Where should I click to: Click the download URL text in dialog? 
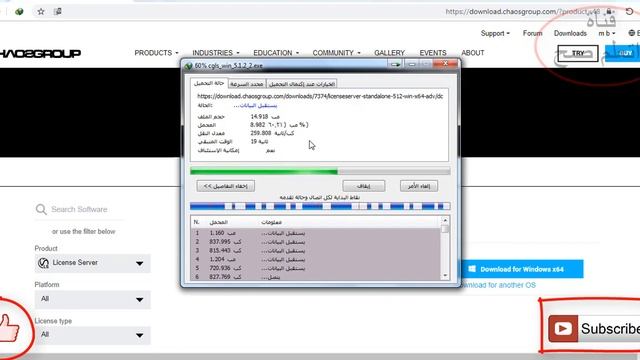[320, 96]
